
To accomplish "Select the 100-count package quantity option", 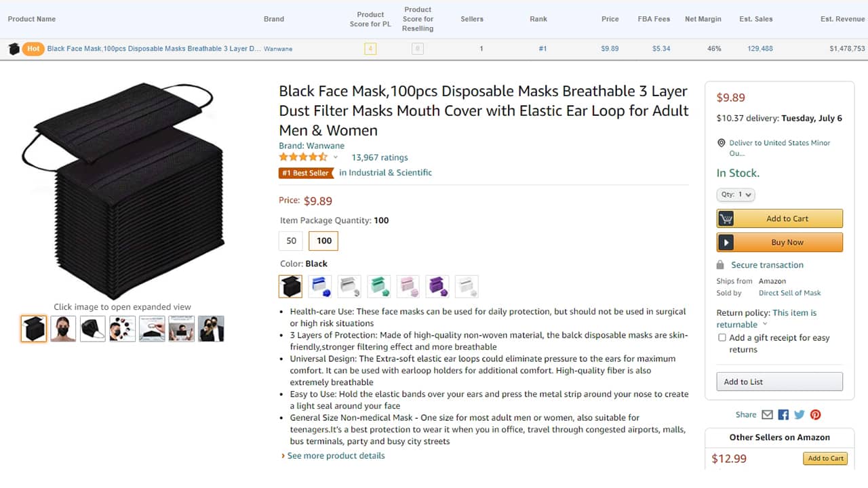I will click(323, 241).
